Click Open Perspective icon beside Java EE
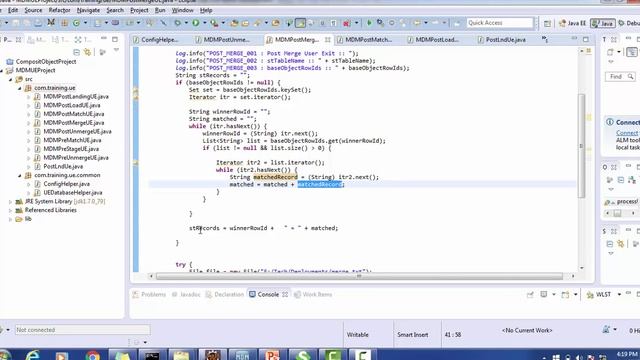 [x=547, y=23]
